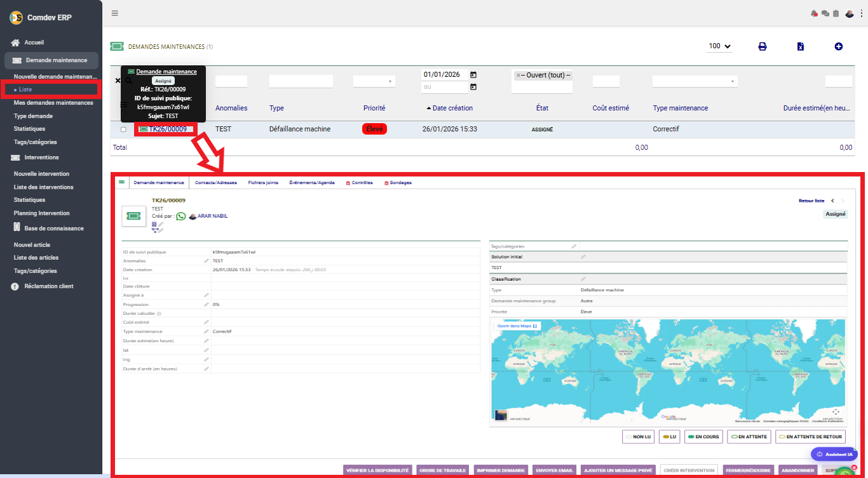Open the user avatar menu in header
Viewport: 868px width, 478px height.
tap(850, 13)
